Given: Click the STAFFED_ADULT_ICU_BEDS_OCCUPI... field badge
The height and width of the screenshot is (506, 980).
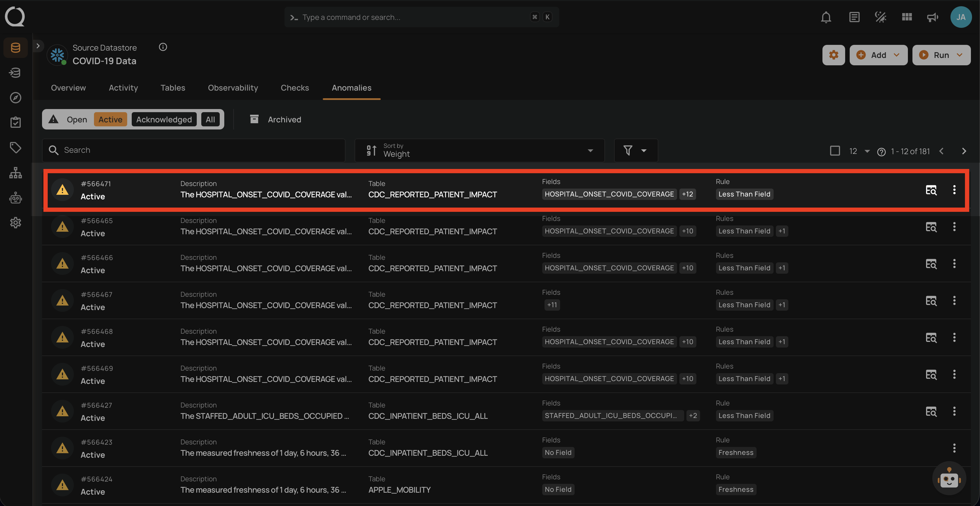Looking at the screenshot, I should pyautogui.click(x=613, y=415).
